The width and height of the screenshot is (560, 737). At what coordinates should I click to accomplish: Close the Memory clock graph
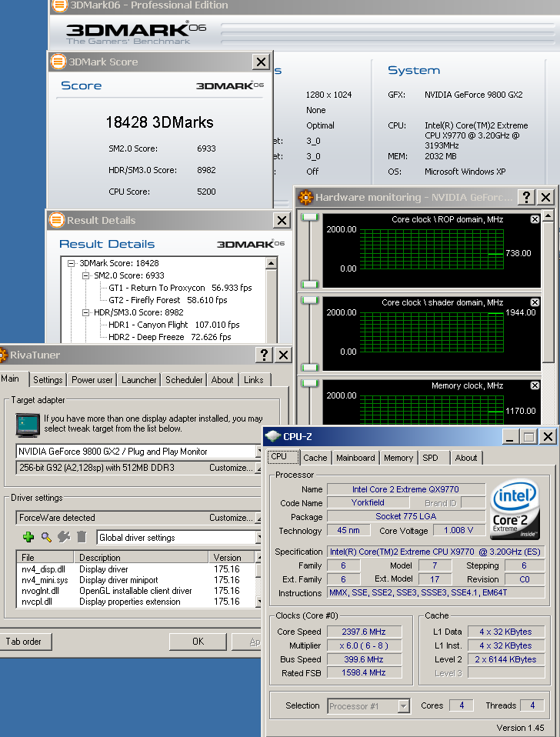click(535, 385)
